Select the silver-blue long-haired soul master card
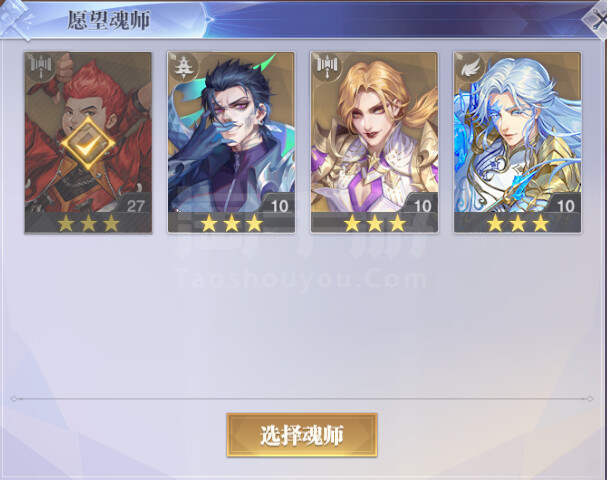 517,142
